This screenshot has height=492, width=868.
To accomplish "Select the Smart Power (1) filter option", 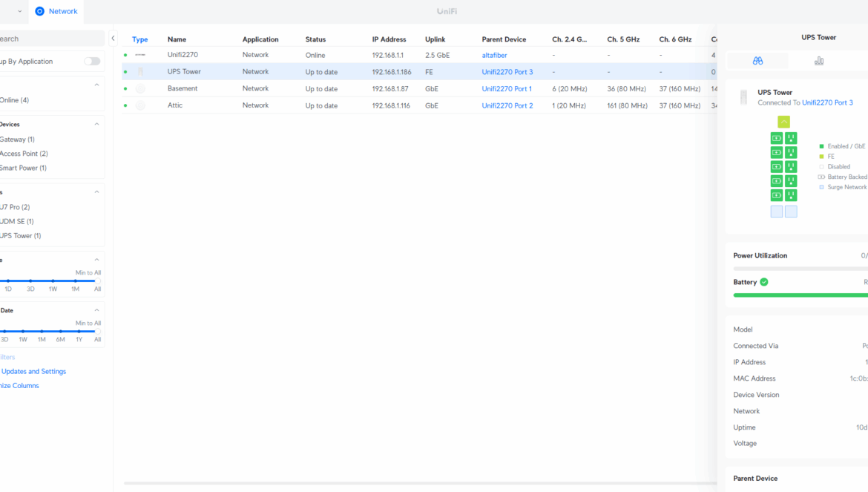I will point(23,168).
